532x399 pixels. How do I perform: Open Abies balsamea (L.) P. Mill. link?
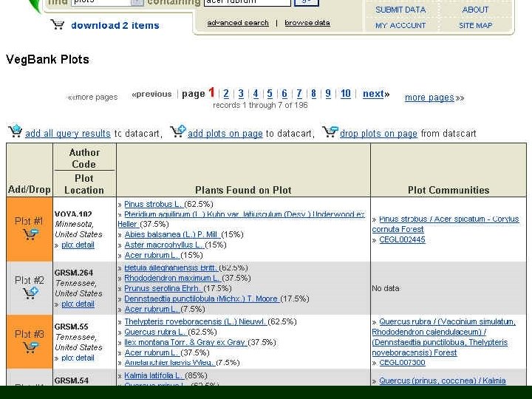(x=172, y=234)
